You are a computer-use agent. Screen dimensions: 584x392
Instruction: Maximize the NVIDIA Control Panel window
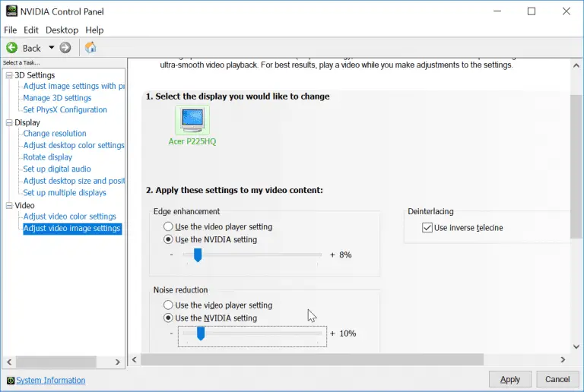[x=532, y=11]
